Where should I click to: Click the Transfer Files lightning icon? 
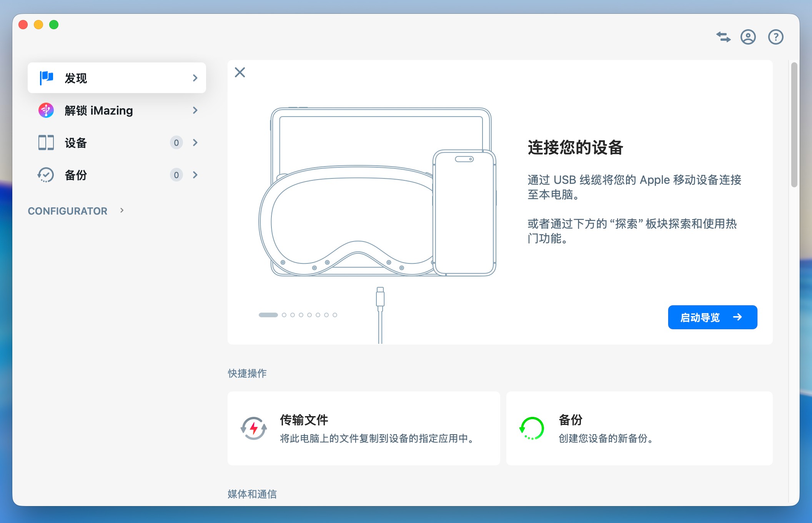tap(254, 428)
